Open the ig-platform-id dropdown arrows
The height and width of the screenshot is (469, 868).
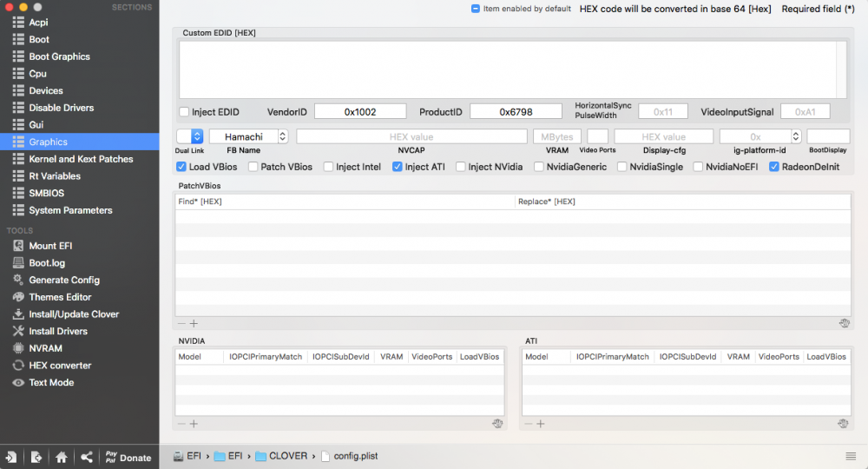tap(796, 136)
